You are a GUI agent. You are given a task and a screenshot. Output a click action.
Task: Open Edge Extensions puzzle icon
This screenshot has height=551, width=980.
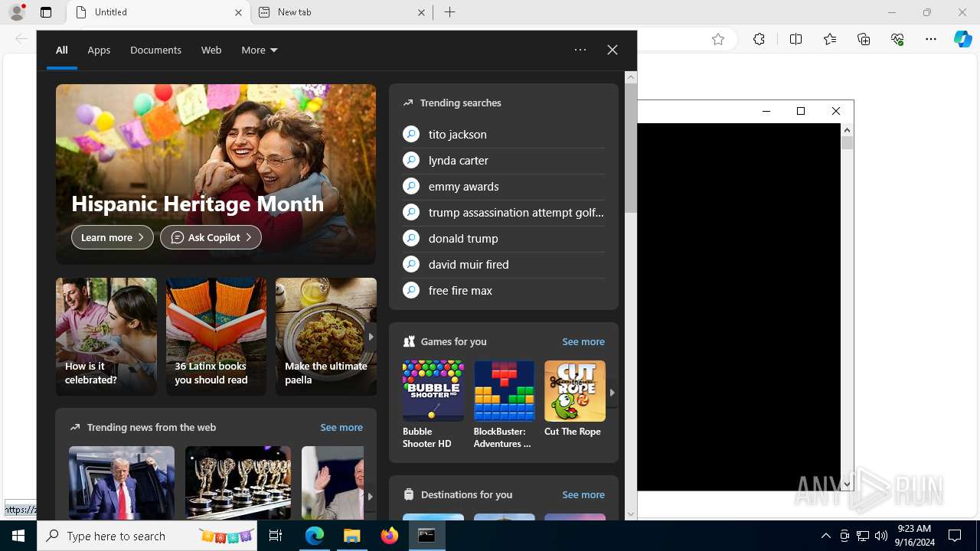[759, 39]
